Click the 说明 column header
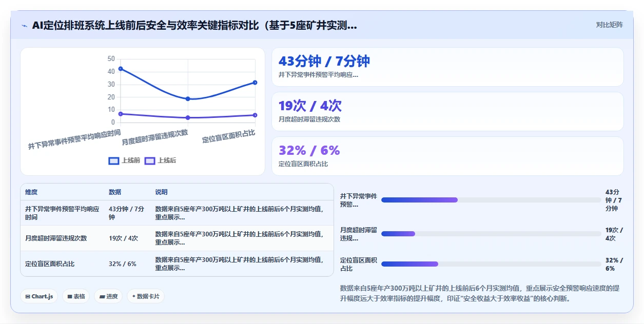 tap(162, 192)
